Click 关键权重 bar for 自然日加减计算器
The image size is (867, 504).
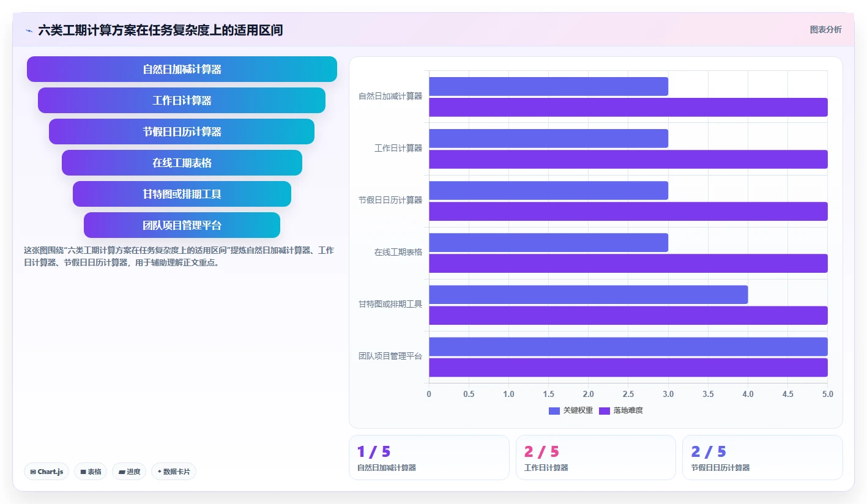(548, 86)
